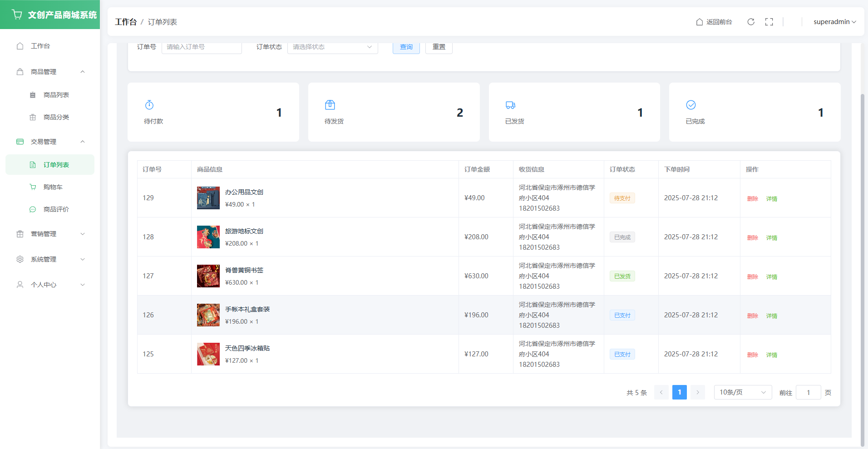868x449 pixels.
Task: Click 删除 for order 129
Action: click(752, 198)
